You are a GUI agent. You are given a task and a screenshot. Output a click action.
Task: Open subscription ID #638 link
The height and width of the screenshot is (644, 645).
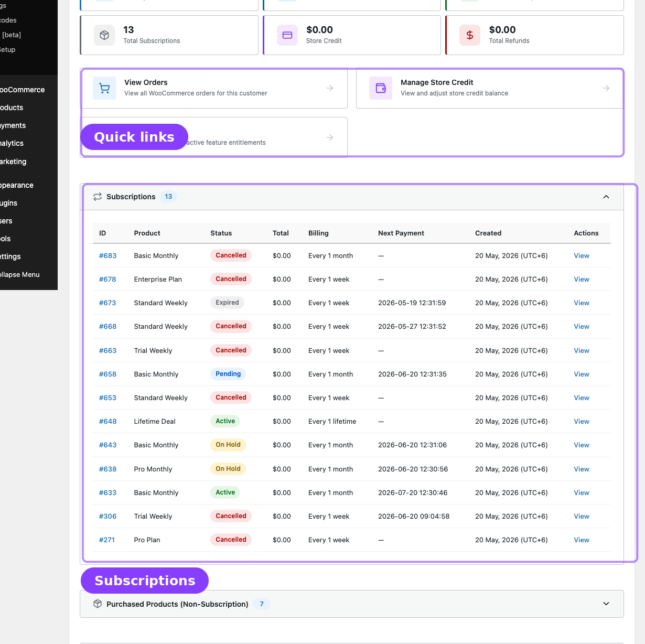(x=108, y=469)
